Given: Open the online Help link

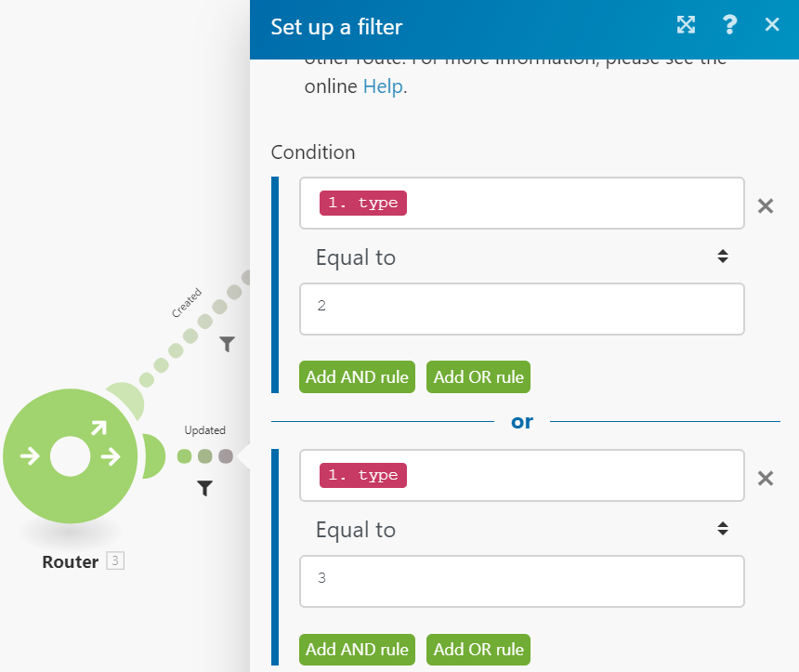Looking at the screenshot, I should coord(383,86).
